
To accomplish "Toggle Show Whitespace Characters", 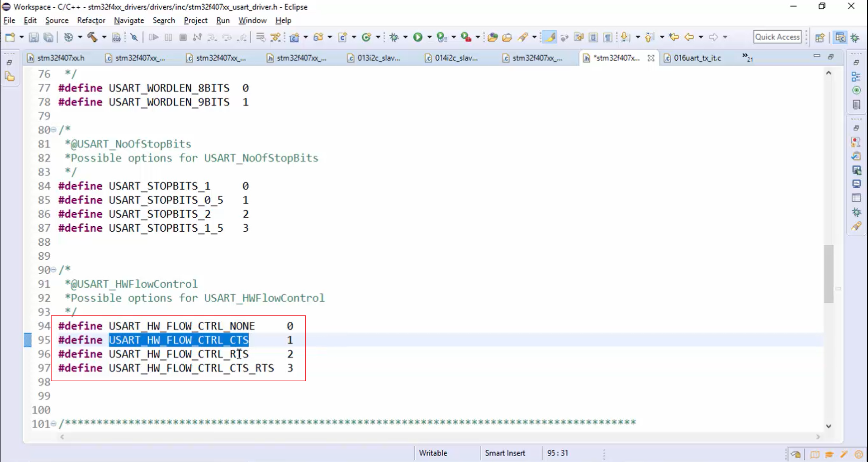I will click(x=607, y=37).
